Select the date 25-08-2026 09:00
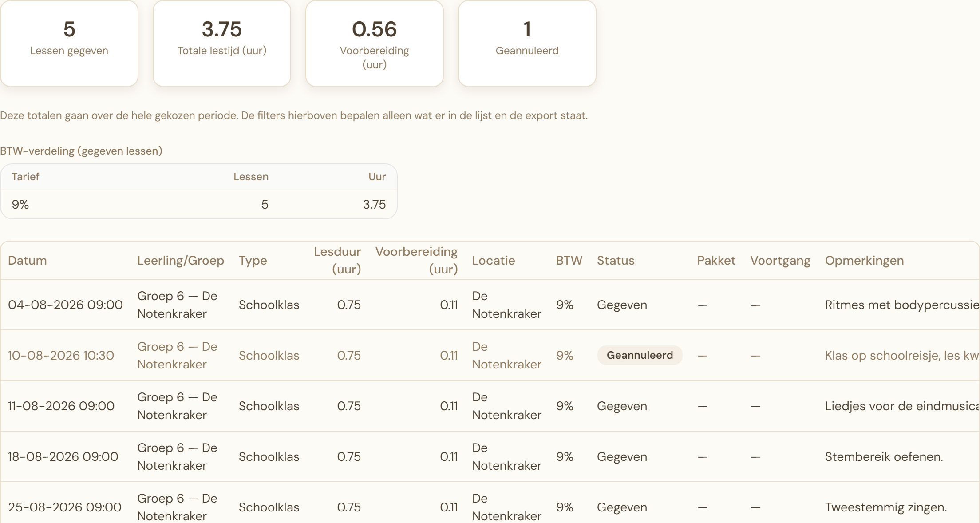Image resolution: width=980 pixels, height=523 pixels. pyautogui.click(x=65, y=507)
